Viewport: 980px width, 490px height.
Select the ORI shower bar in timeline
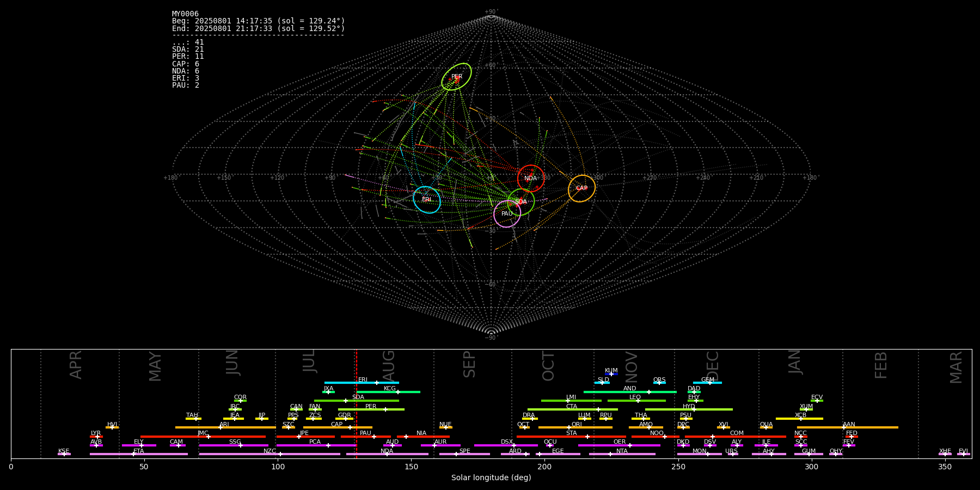coord(575,427)
